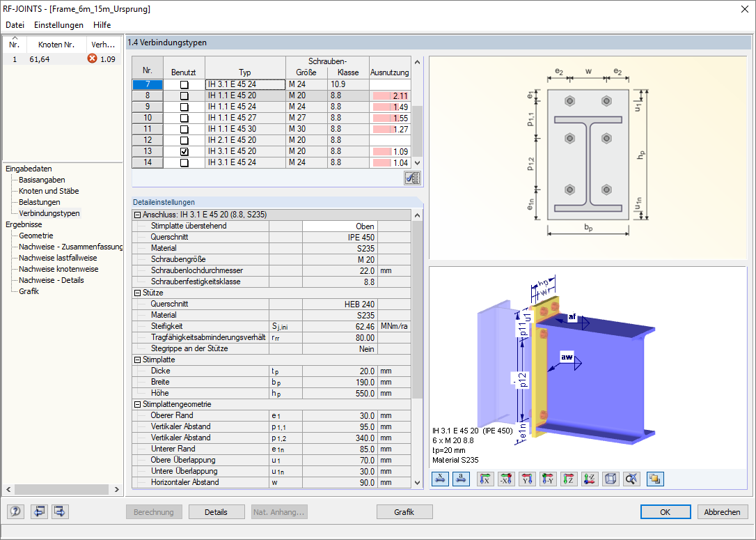Toggle the transparent overlapping squares view icon

pyautogui.click(x=655, y=479)
